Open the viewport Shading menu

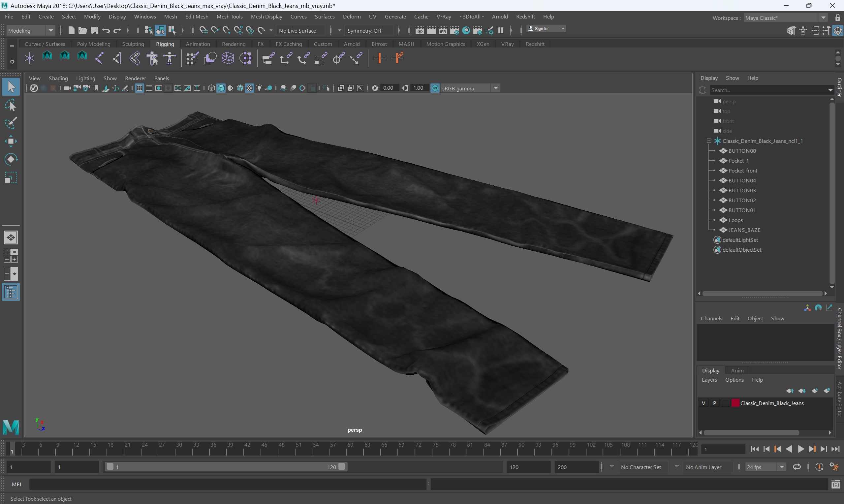tap(58, 78)
